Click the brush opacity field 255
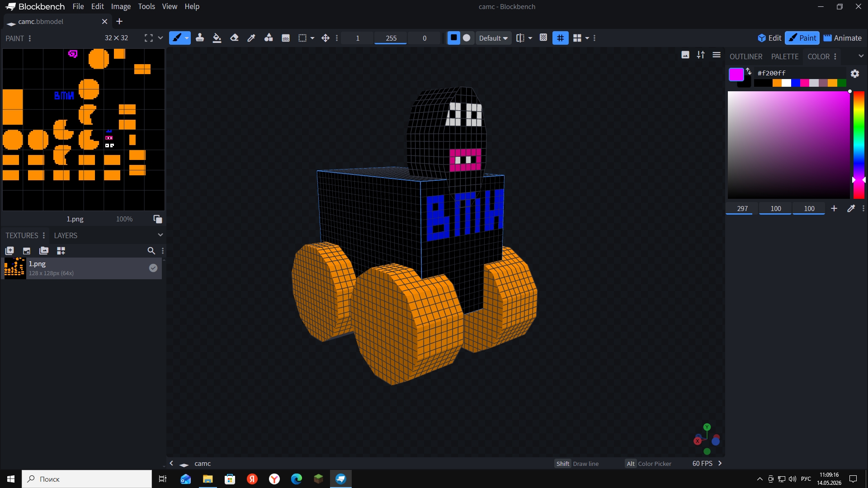 [391, 38]
